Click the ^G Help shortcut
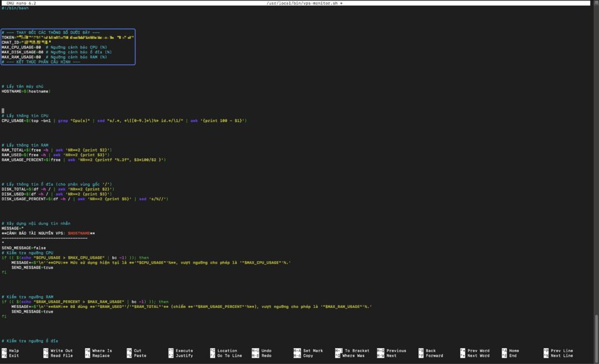 pyautogui.click(x=11, y=351)
